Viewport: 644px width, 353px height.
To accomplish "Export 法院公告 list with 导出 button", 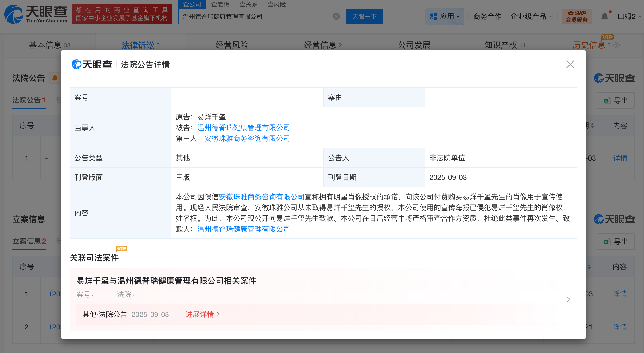I will (x=616, y=100).
